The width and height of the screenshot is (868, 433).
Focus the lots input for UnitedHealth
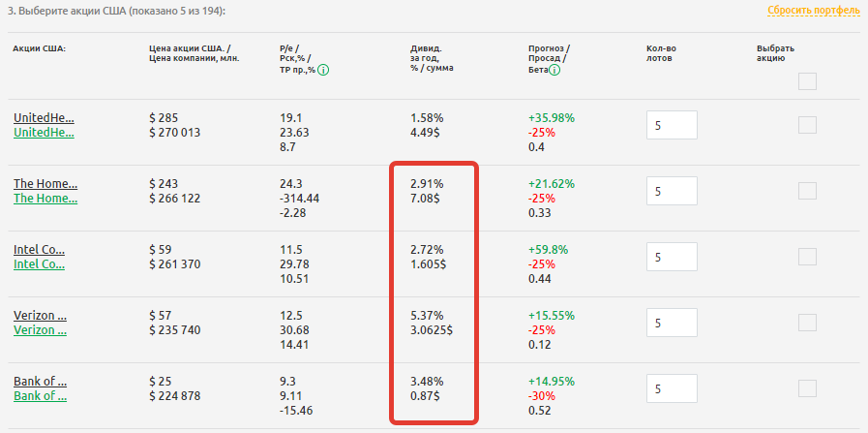pyautogui.click(x=671, y=126)
